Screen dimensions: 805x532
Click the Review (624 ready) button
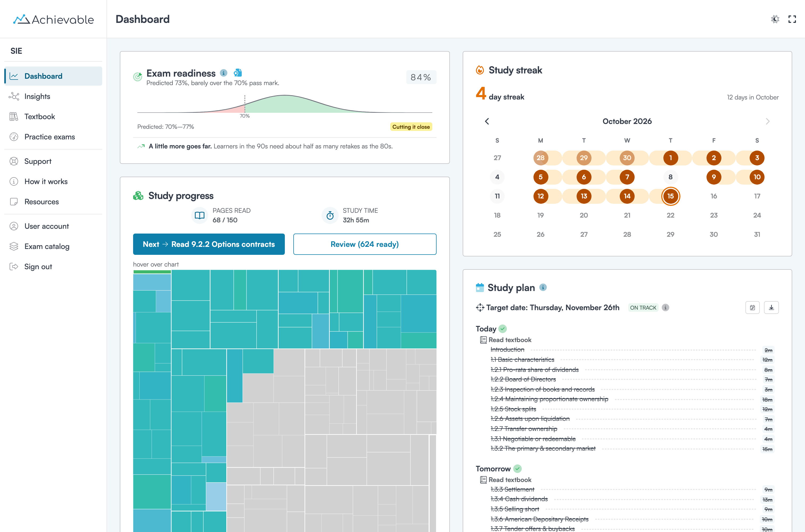pos(365,244)
